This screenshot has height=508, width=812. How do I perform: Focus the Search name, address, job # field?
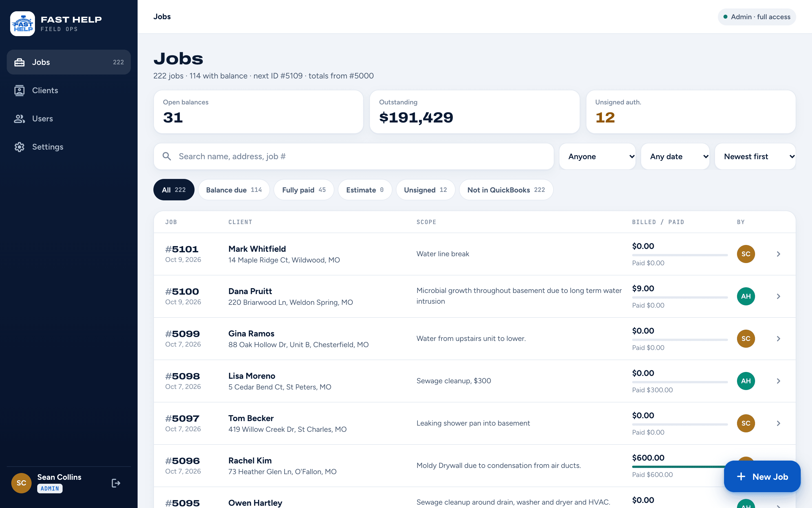tap(354, 157)
